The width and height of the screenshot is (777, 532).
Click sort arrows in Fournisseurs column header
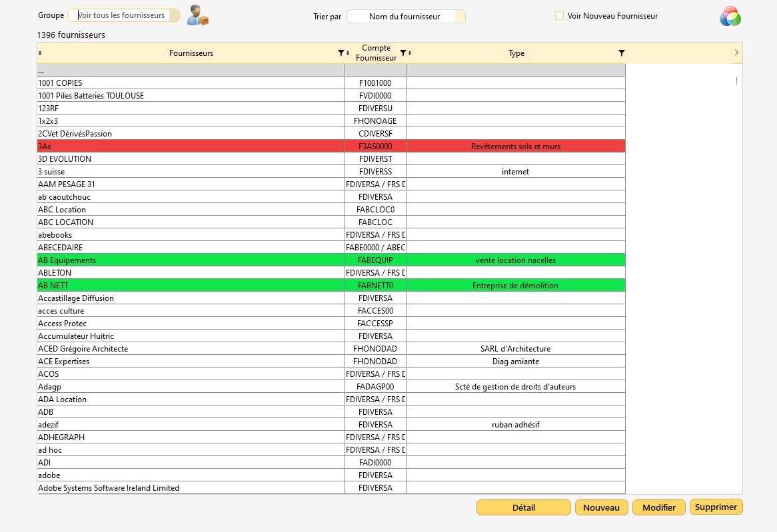[40, 53]
